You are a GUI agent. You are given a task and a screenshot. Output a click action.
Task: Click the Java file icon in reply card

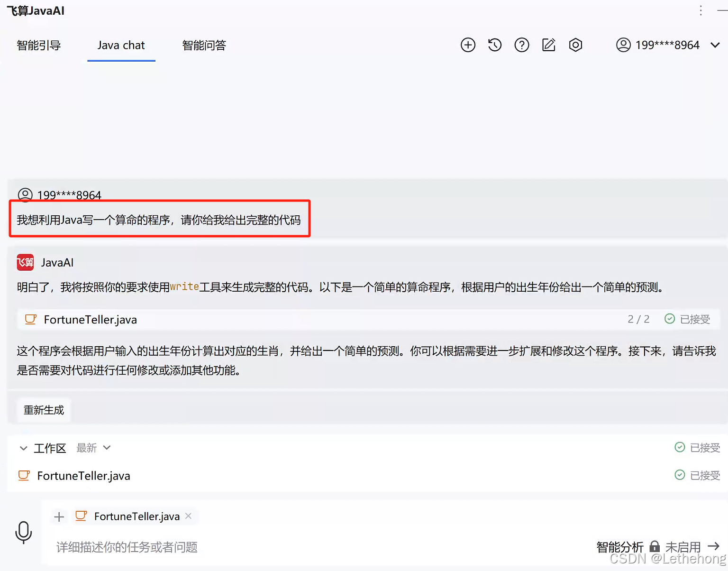pyautogui.click(x=30, y=319)
